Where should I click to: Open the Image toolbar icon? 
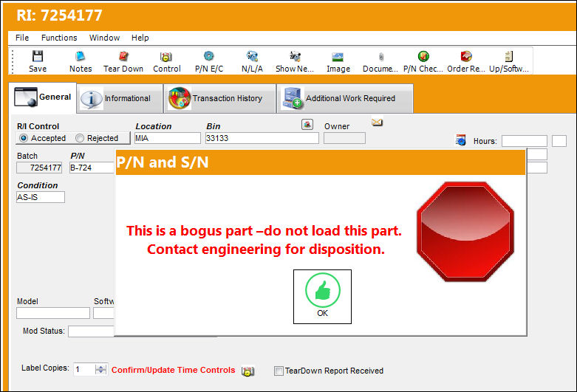click(x=338, y=57)
